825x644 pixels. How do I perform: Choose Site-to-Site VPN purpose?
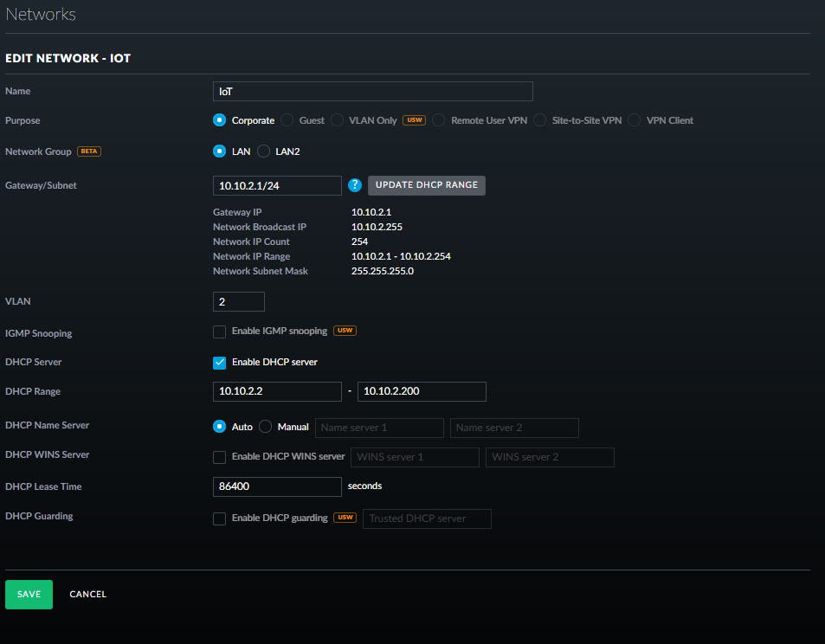click(x=541, y=120)
